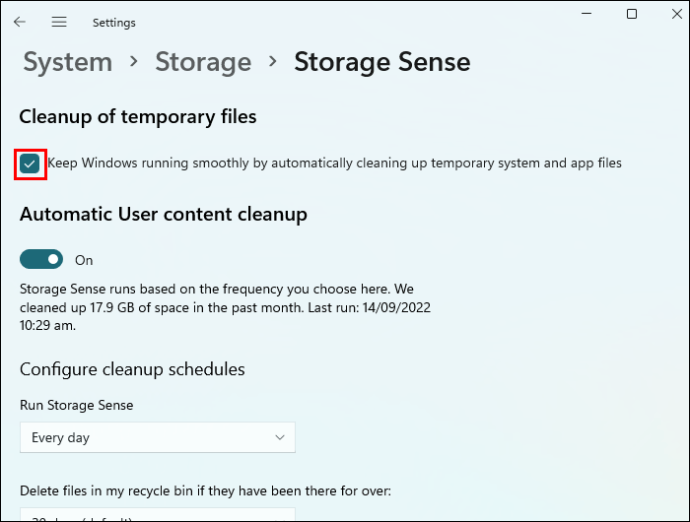Viewport: 690px width, 522px height.
Task: Click the chevron on 'Every day' box
Action: coord(280,438)
